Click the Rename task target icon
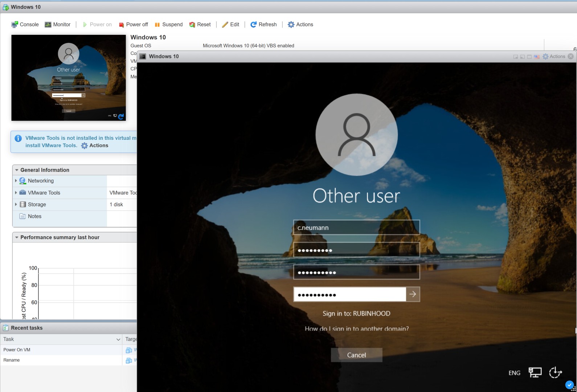Viewport: 577px width, 392px height. [128, 360]
